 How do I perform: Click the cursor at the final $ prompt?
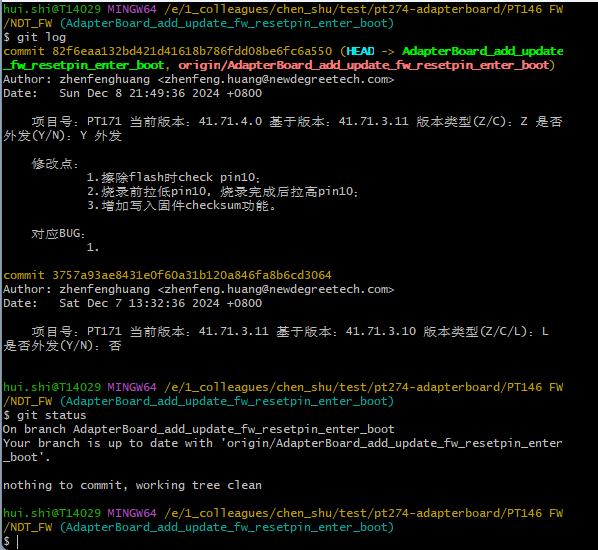tap(17, 541)
